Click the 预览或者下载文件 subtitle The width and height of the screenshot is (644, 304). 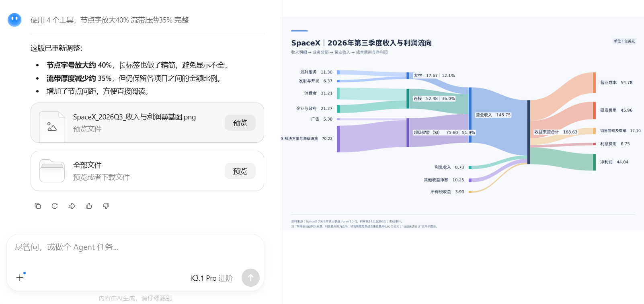[x=101, y=177]
